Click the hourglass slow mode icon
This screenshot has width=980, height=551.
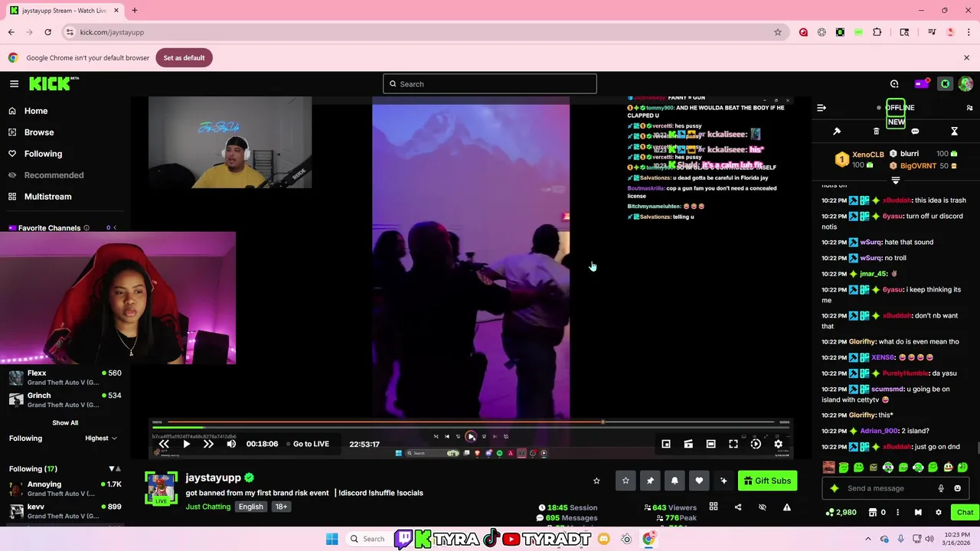(x=954, y=132)
